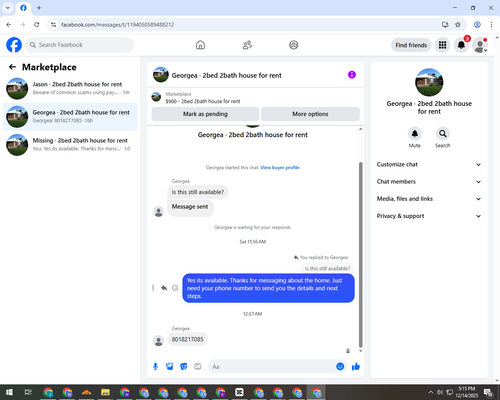Expand Chat members section
The height and width of the screenshot is (400, 500).
click(429, 182)
